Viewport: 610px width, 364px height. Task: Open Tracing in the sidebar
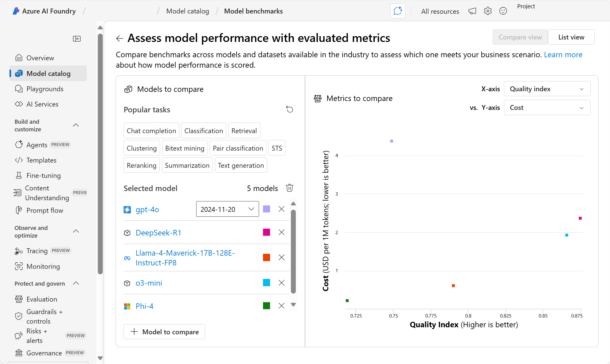[48, 251]
